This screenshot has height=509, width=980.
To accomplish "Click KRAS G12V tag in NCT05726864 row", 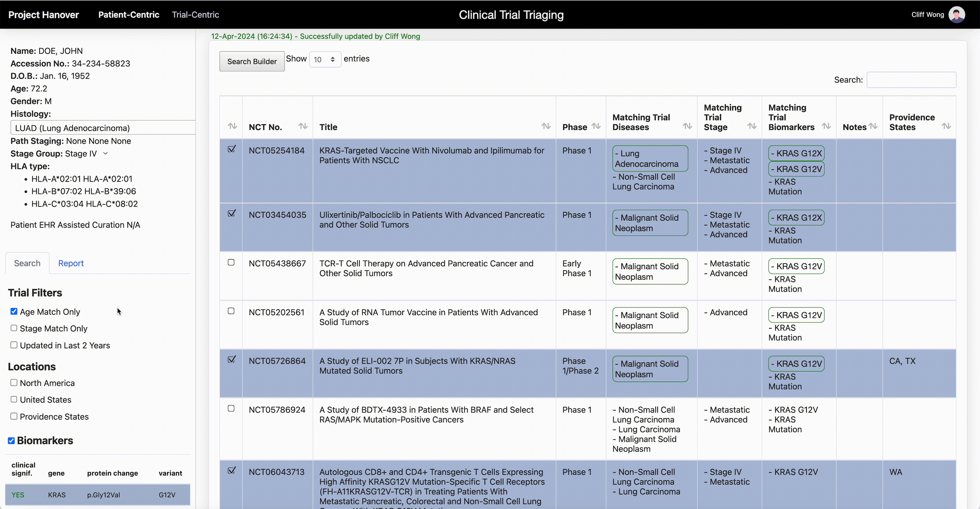I will (x=796, y=364).
